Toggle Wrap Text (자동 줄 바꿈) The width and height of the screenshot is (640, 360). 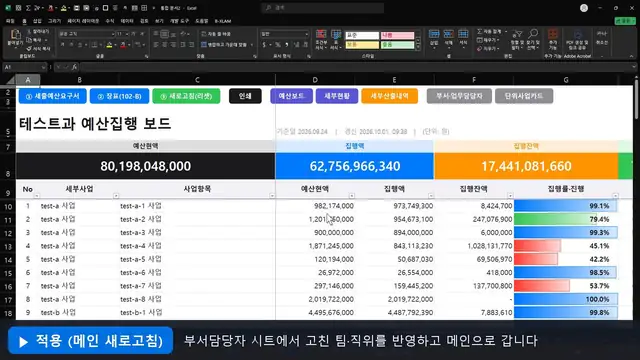tap(216, 34)
